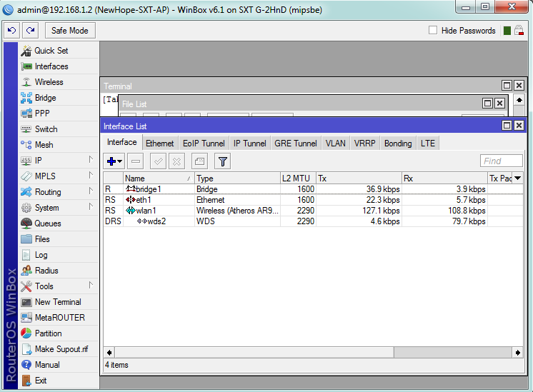Switch to the VLAN tab

tap(336, 144)
